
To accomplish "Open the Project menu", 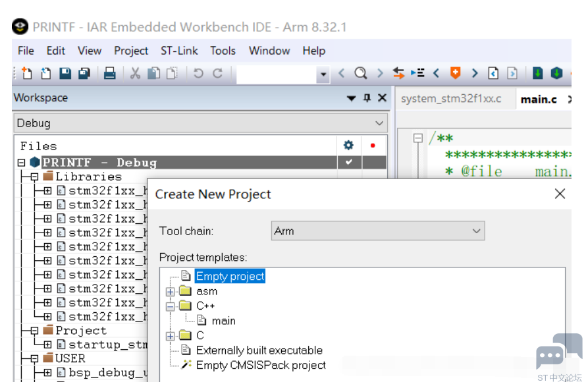I will pyautogui.click(x=131, y=51).
